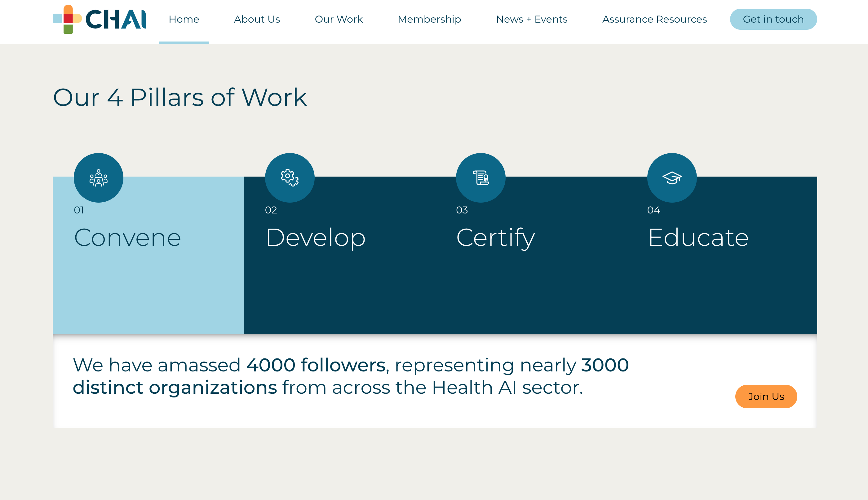Viewport: 868px width, 500px height.
Task: Open the About Us menu
Action: [x=257, y=19]
